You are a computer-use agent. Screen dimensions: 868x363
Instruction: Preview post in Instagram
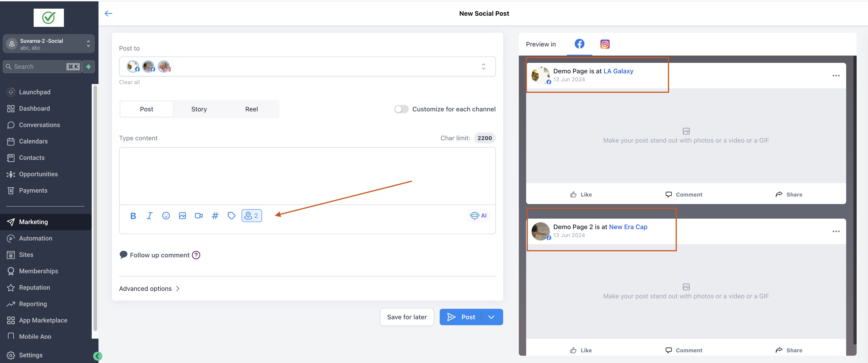605,44
